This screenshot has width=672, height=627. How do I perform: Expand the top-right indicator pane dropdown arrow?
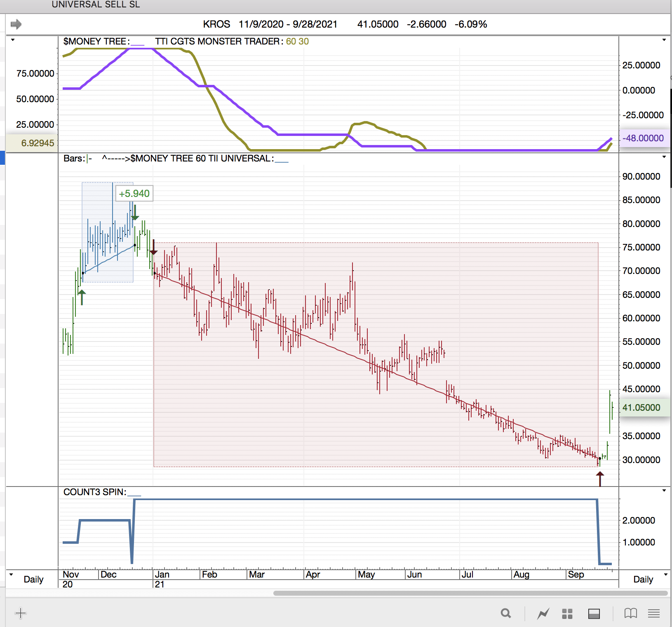pyautogui.click(x=664, y=40)
